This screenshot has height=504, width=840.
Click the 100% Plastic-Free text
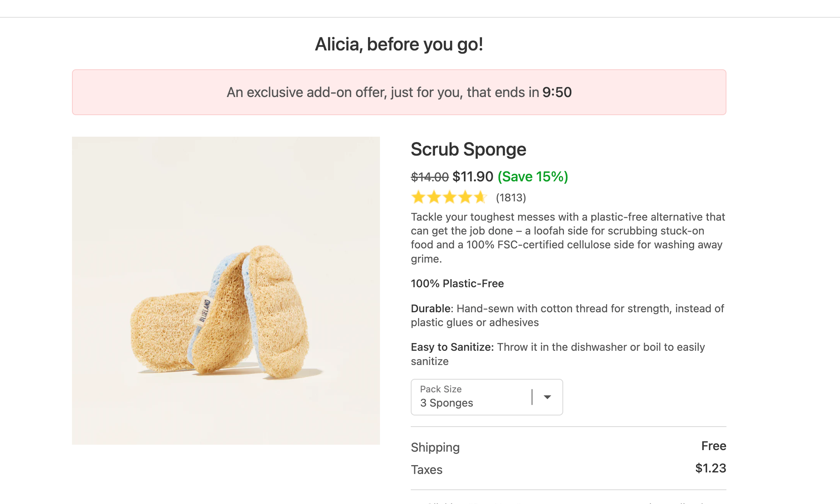click(457, 284)
